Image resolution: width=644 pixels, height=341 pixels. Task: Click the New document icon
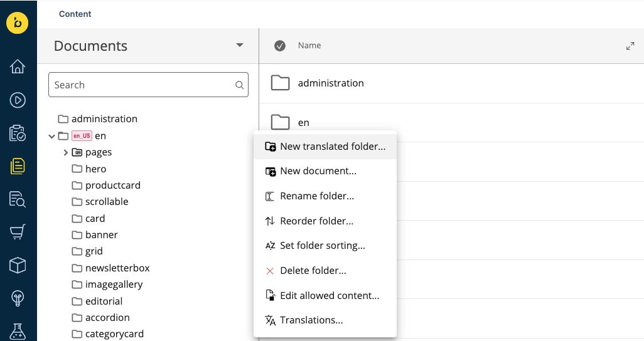pos(271,171)
